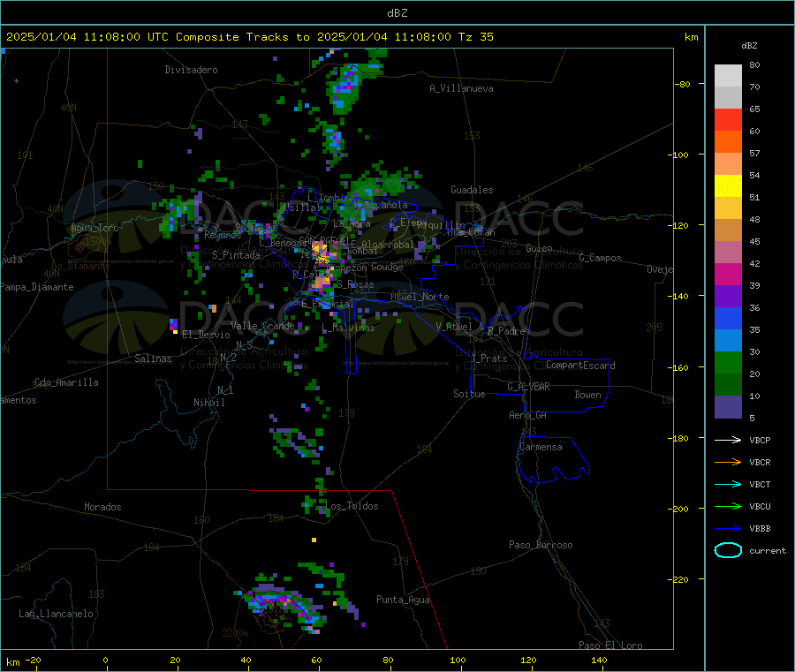The image size is (795, 672).
Task: Click the cyan 'current' ellipse legend icon
Action: [728, 550]
